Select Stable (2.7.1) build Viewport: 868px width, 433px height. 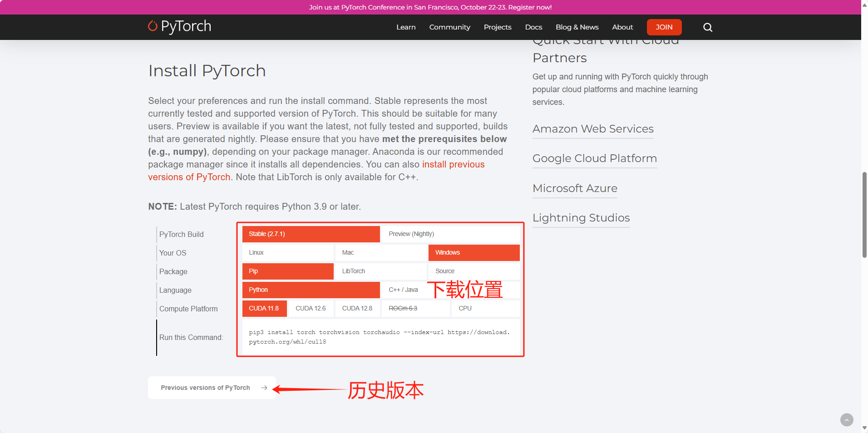[311, 234]
